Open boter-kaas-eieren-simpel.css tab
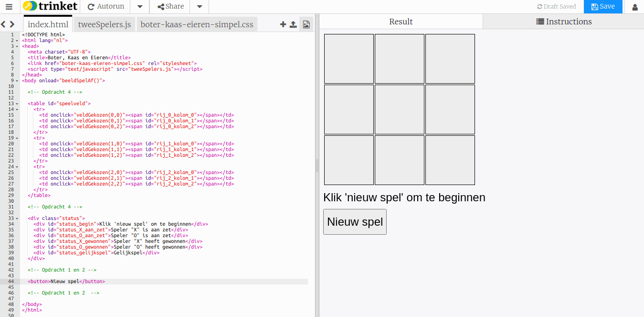Viewport: 644px width, 317px height. point(197,24)
